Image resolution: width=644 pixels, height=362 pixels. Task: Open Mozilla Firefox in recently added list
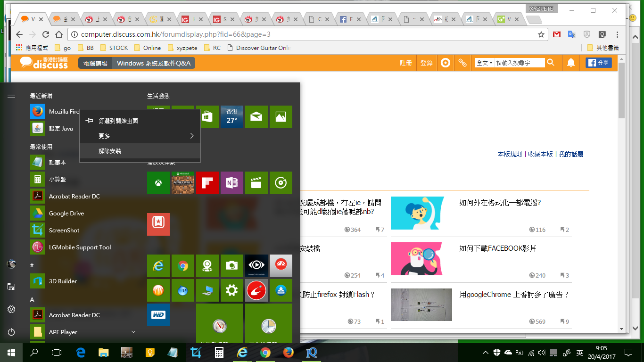55,112
